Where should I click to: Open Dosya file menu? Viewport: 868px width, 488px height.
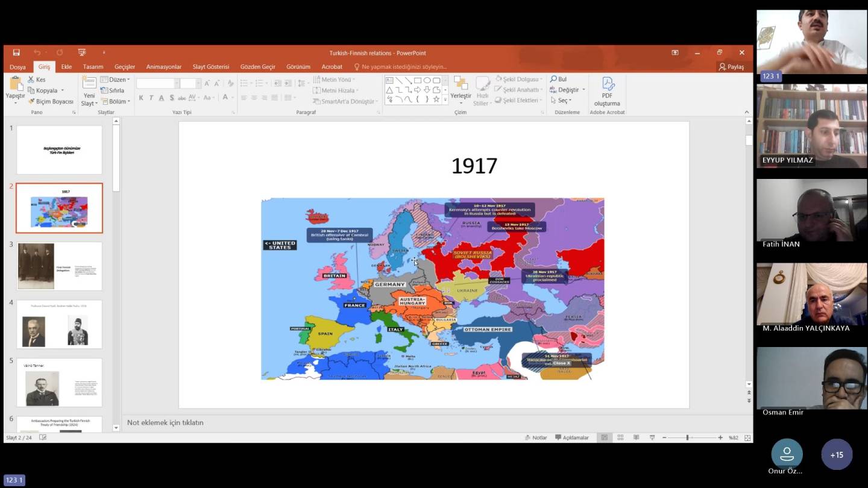(x=17, y=67)
